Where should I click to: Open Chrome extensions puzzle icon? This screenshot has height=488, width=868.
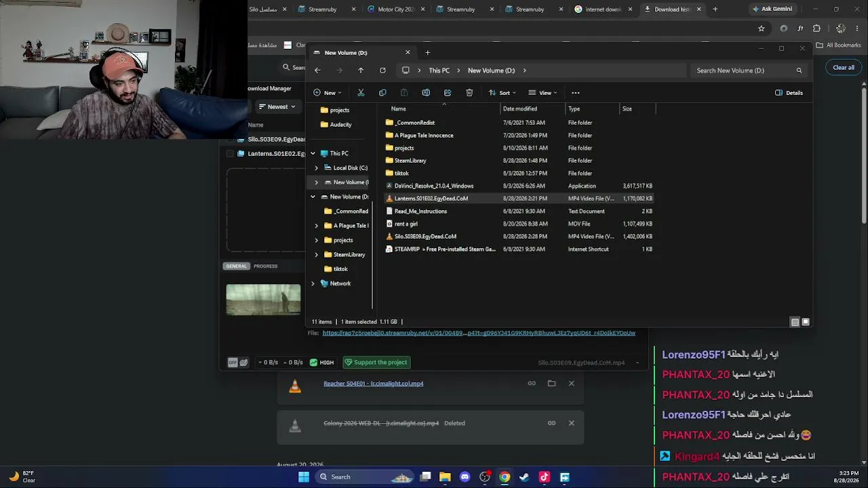coord(816,28)
